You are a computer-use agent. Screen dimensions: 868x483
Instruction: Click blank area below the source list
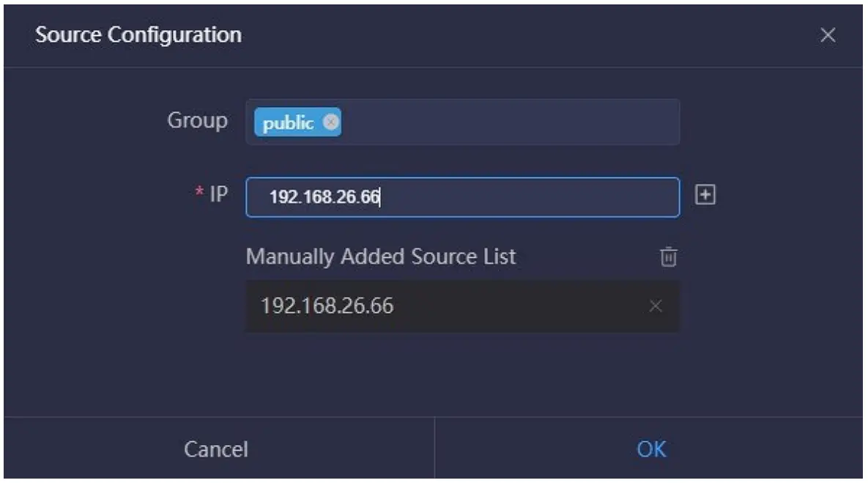[461, 374]
